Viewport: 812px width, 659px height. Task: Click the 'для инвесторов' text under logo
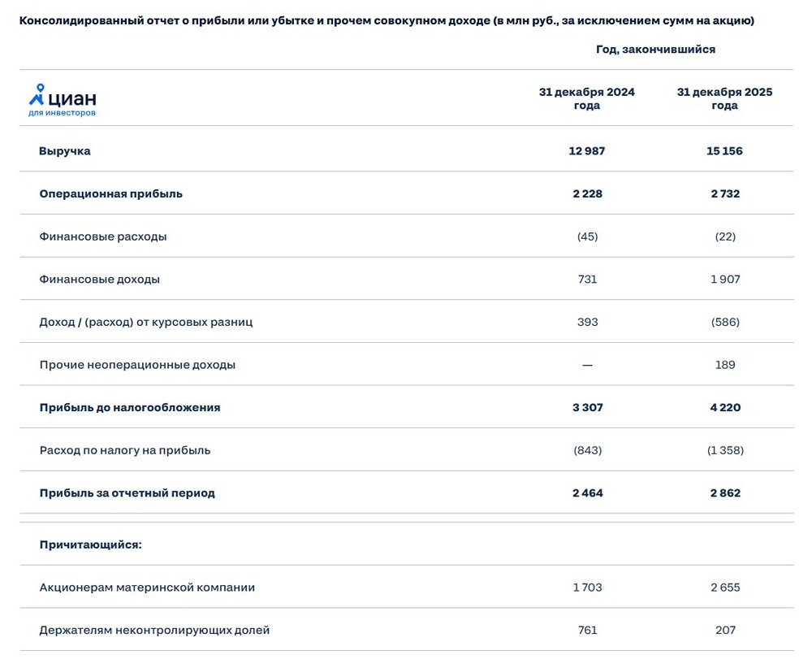62,113
